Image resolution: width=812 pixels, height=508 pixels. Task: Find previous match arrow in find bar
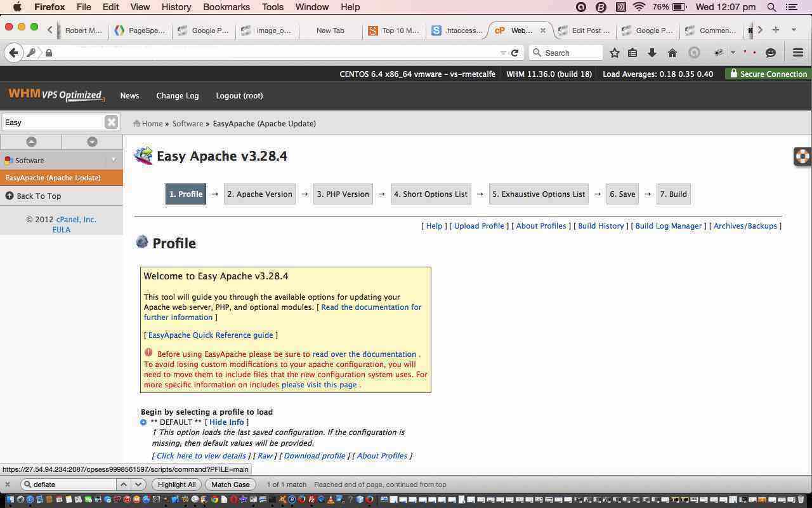(124, 485)
